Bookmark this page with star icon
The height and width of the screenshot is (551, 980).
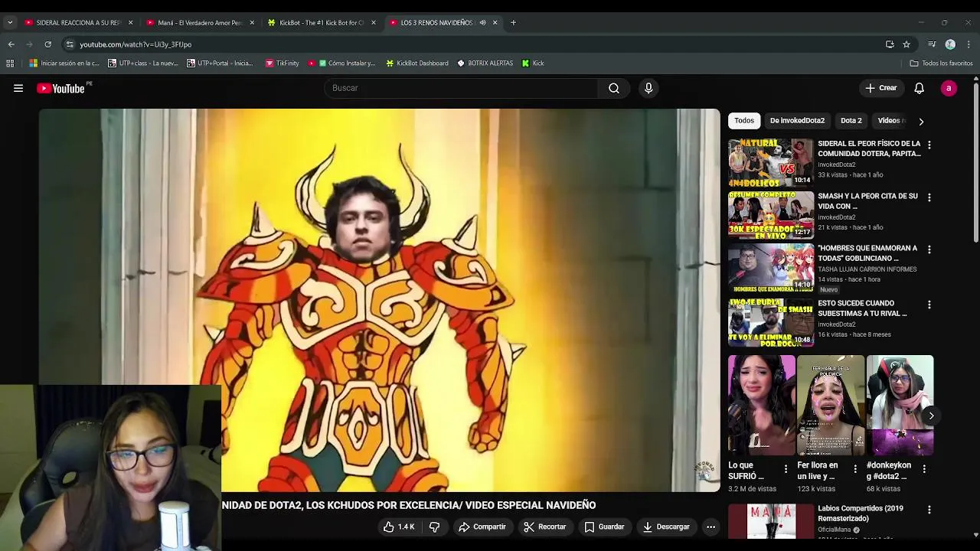tap(906, 44)
